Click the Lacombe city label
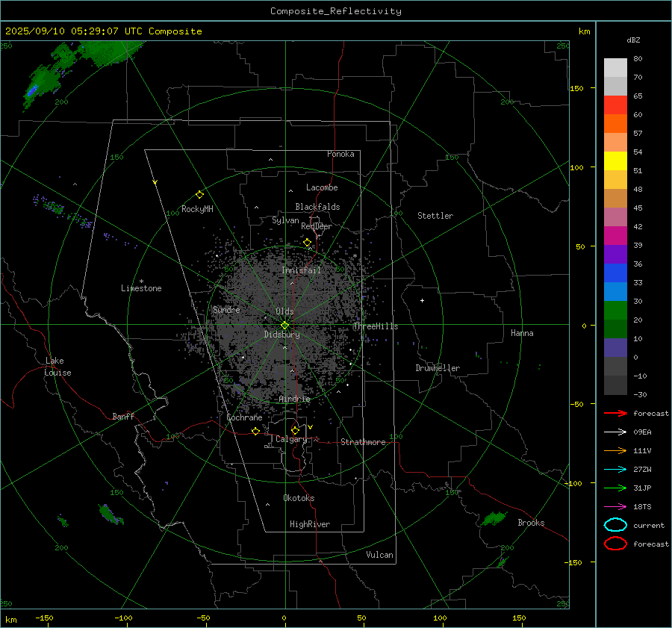672x628 pixels. click(322, 187)
